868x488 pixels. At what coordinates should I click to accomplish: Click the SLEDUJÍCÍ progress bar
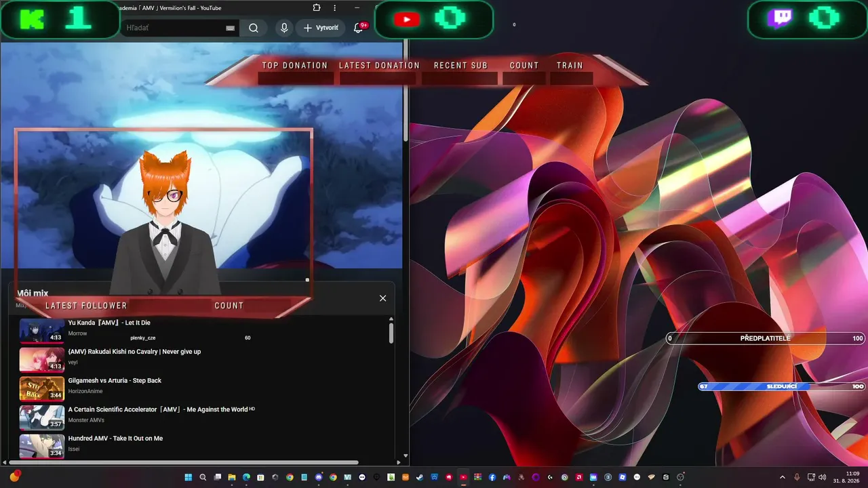[782, 386]
